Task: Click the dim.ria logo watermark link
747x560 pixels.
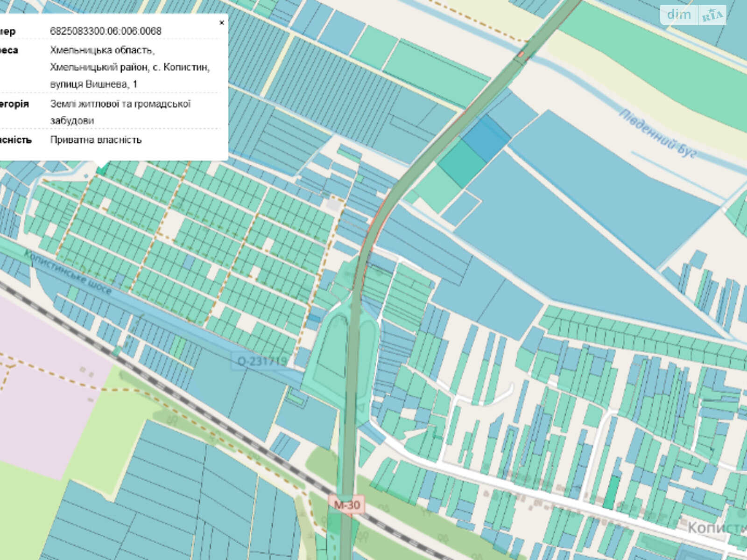Action: pos(693,15)
